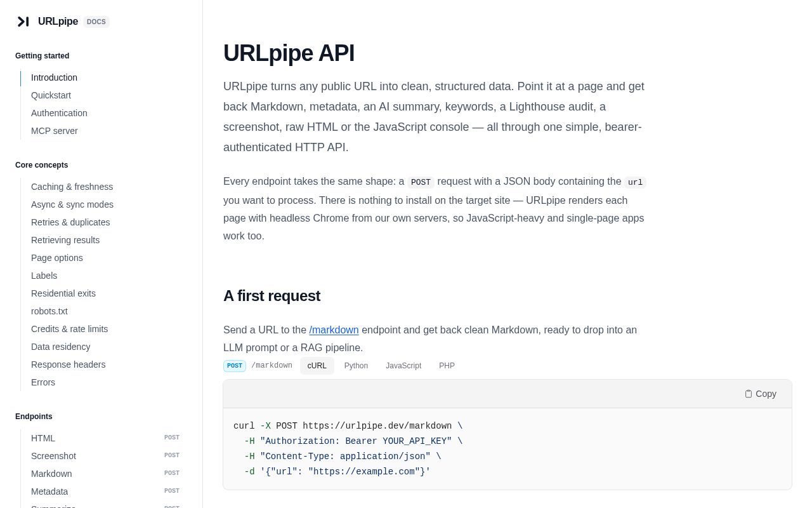Image resolution: width=812 pixels, height=508 pixels.
Task: Click the DOCS badge in header
Action: pos(96,22)
